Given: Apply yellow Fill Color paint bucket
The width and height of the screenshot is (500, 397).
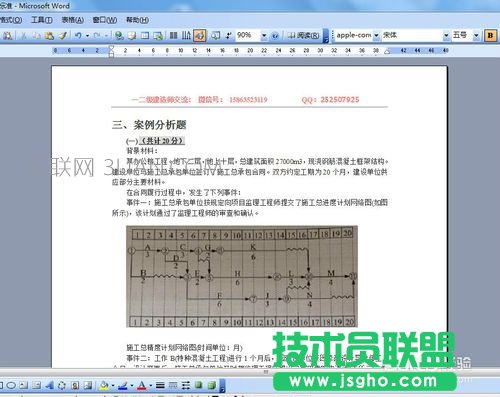Looking at the screenshot, I should (104, 386).
